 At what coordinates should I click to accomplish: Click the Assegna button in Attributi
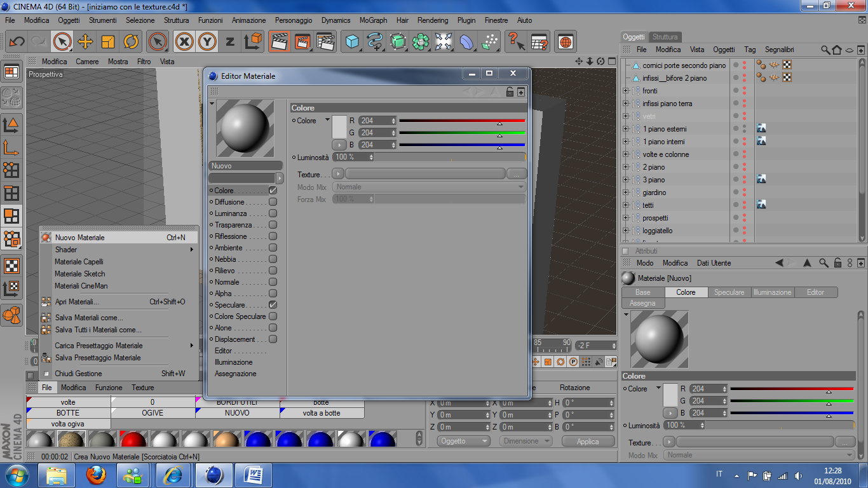click(x=642, y=303)
